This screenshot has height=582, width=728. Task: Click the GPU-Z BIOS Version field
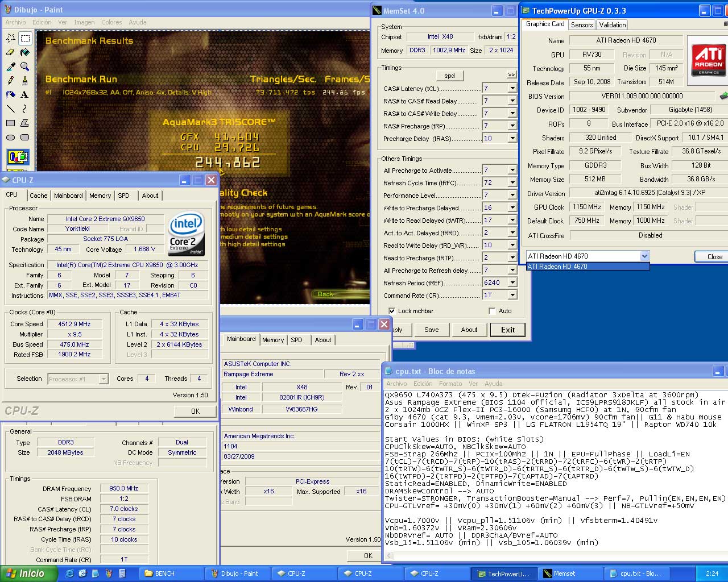coord(642,96)
